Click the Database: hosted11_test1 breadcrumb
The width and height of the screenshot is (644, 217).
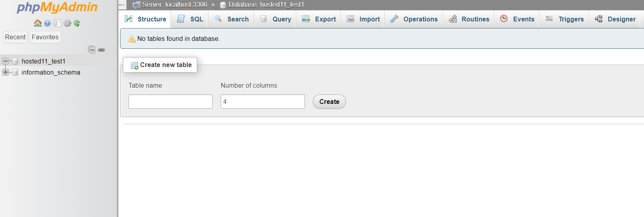(x=266, y=5)
